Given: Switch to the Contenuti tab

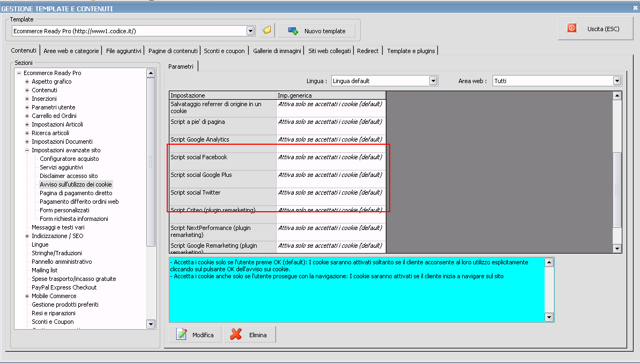Looking at the screenshot, I should pyautogui.click(x=24, y=50).
